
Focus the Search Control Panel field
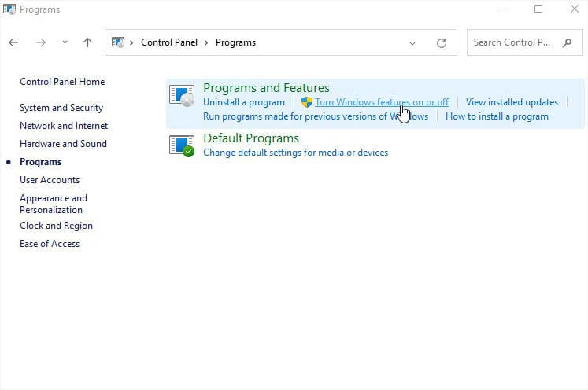tap(524, 42)
